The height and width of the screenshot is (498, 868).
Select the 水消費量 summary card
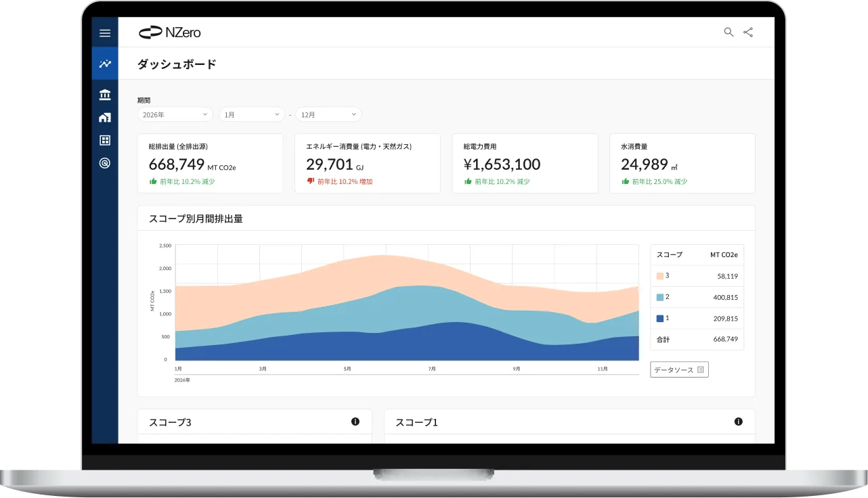(682, 164)
